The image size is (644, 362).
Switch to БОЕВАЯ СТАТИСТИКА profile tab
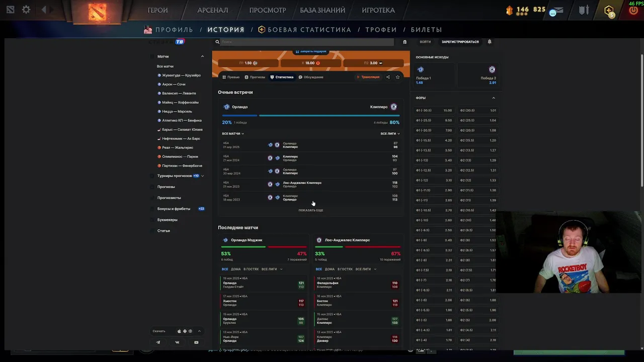coord(304,30)
